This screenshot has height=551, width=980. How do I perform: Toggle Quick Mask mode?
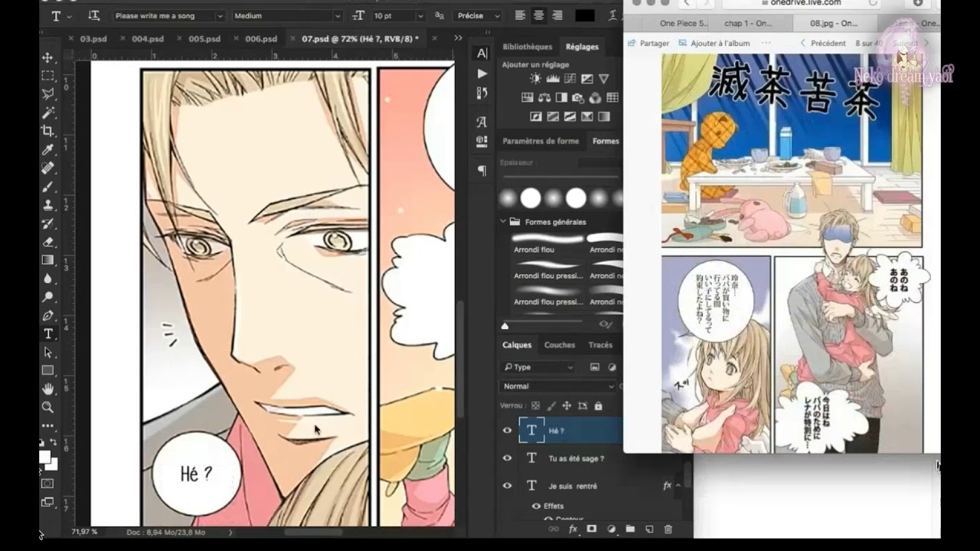pos(47,484)
